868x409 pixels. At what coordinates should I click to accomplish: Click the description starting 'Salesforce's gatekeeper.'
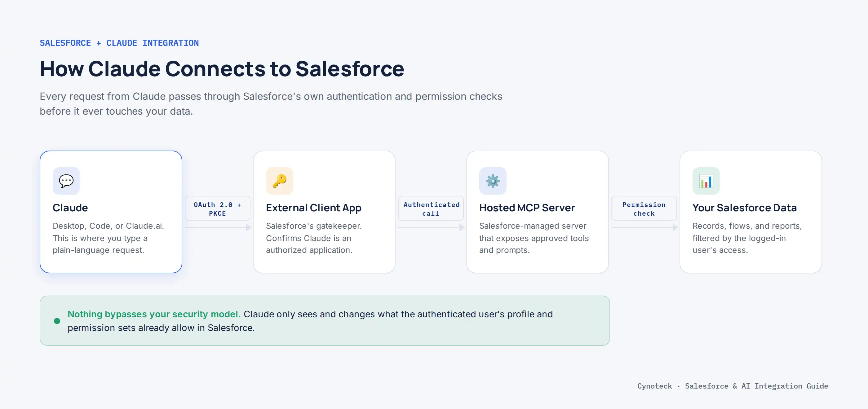[x=314, y=238]
